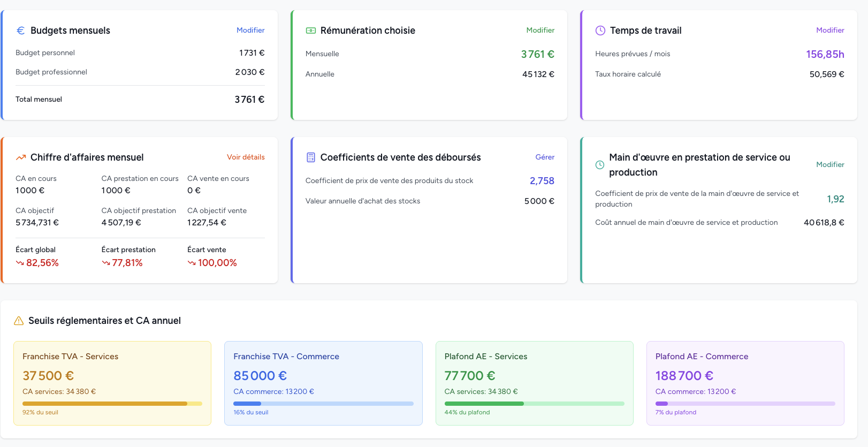Viewport: 868px width, 447px height.
Task: Click the clock icon beside Temps de travail
Action: point(600,31)
